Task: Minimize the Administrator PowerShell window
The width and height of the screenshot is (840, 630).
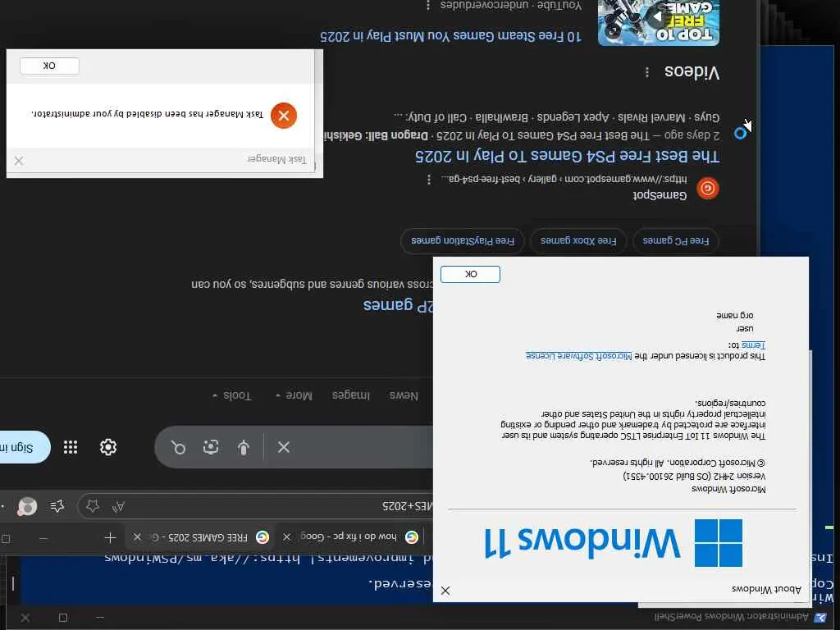Action: pyautogui.click(x=100, y=618)
